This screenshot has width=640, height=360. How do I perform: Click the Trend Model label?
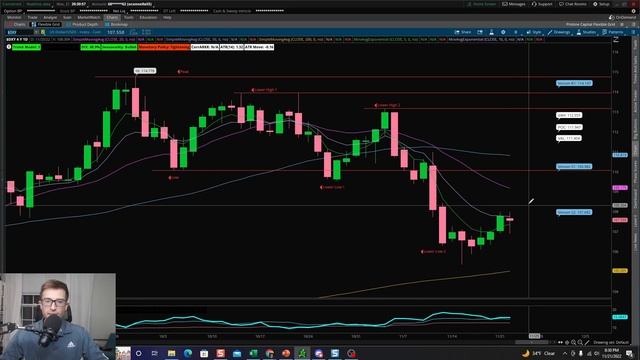click(x=27, y=47)
